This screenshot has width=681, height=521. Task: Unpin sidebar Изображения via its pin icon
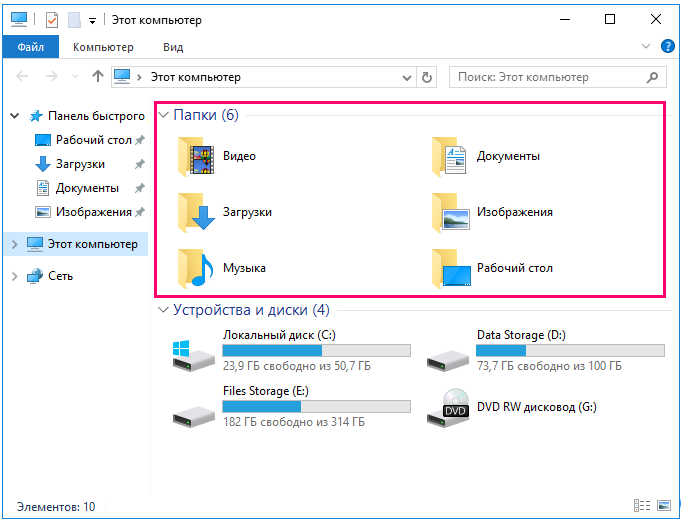[139, 212]
